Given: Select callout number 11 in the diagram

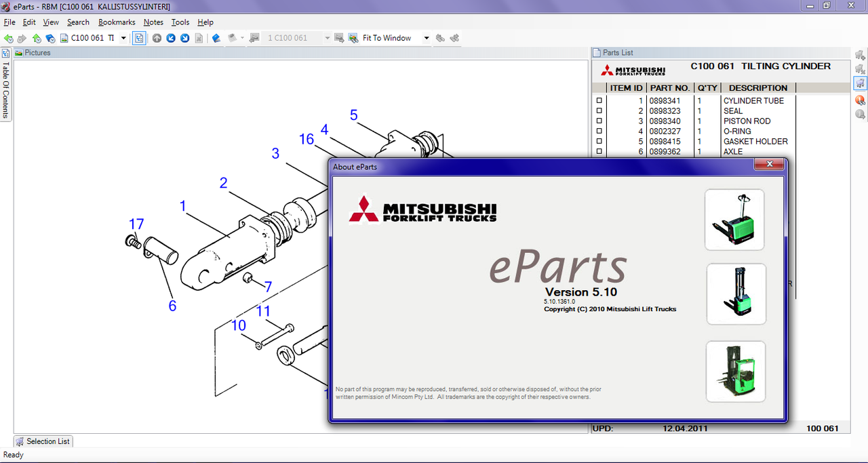Looking at the screenshot, I should [x=263, y=312].
